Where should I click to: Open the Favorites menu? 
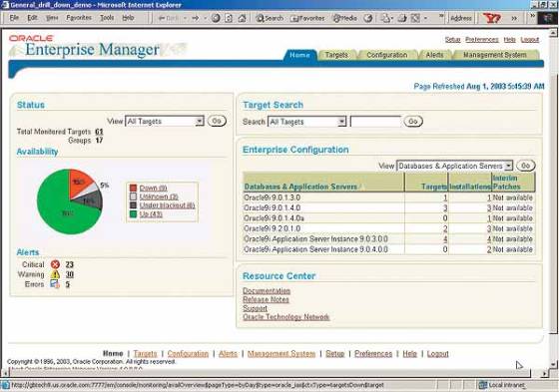pos(79,18)
